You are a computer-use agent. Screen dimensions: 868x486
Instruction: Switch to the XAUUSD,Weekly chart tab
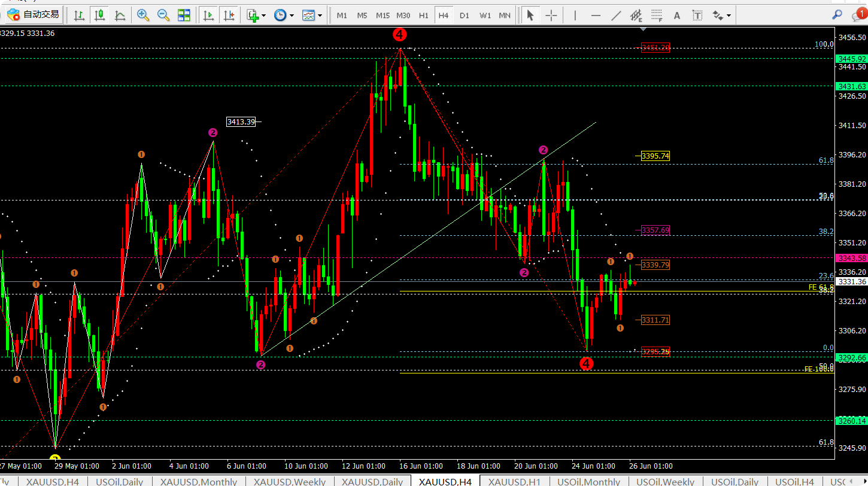coord(290,481)
